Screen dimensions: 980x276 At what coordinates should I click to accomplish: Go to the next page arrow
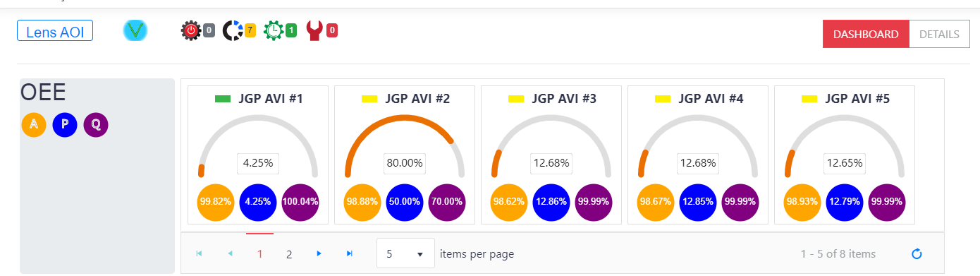(319, 253)
